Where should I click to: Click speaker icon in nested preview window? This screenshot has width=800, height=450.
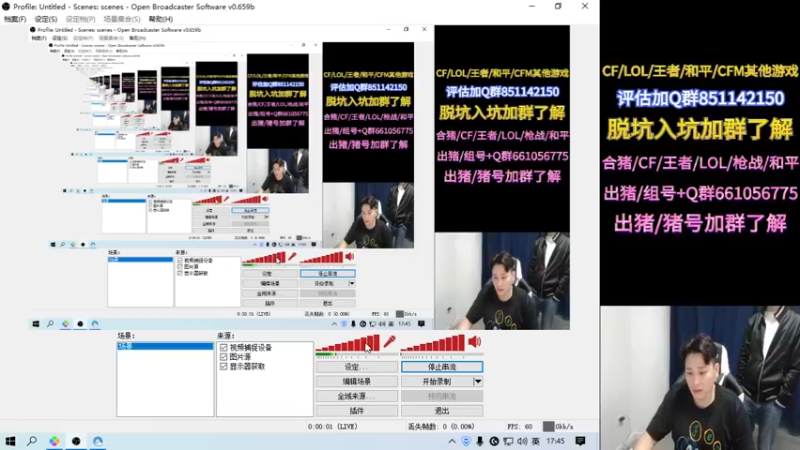pyautogui.click(x=349, y=257)
